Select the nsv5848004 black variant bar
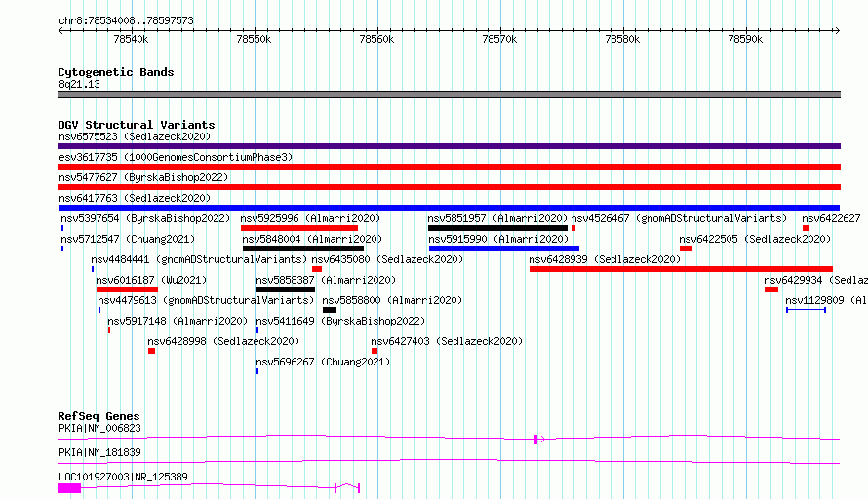This screenshot has height=499, width=868. tap(303, 249)
